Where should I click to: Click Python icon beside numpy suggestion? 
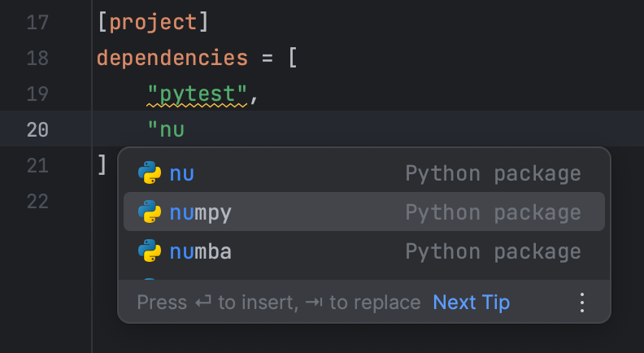click(150, 212)
